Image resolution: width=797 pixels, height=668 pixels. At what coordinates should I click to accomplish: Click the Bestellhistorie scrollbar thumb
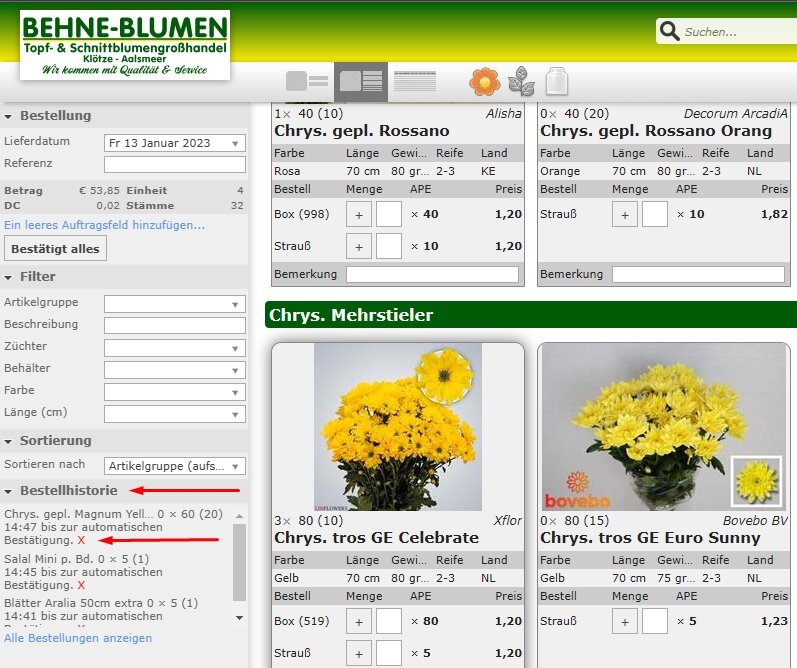(x=239, y=562)
